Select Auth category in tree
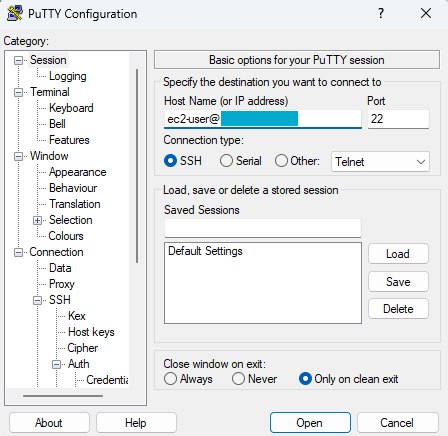Screen dimensions: 448x436 pos(79,364)
